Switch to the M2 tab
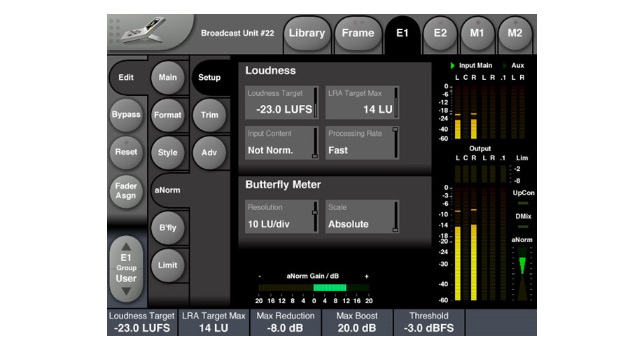 point(515,34)
